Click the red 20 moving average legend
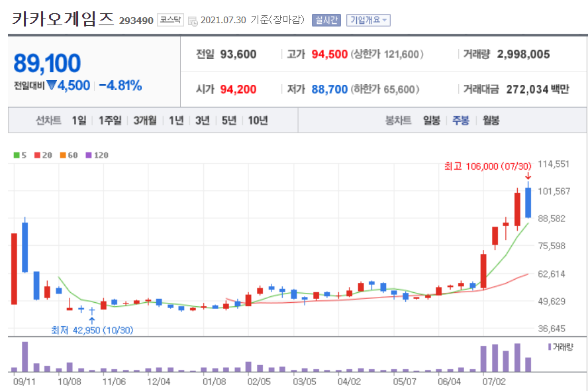Image resolution: width=588 pixels, height=391 pixels. 43,155
